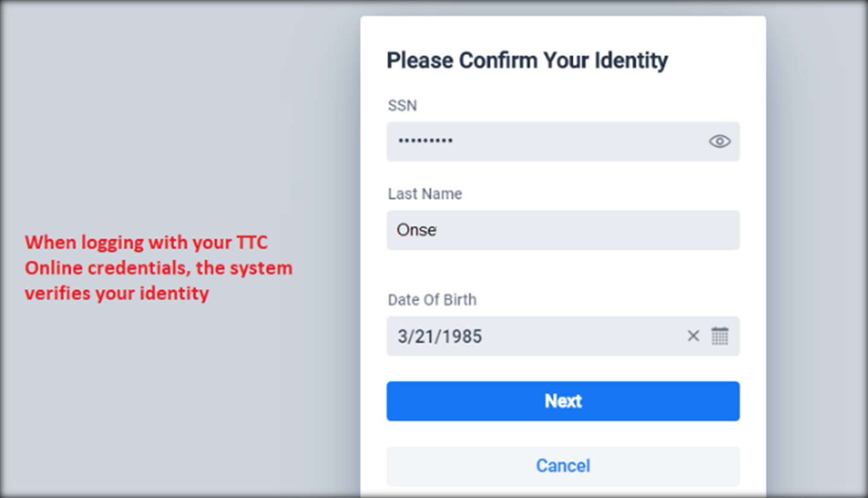
Task: Click the word "Identity" in the dialog title
Action: coord(631,60)
